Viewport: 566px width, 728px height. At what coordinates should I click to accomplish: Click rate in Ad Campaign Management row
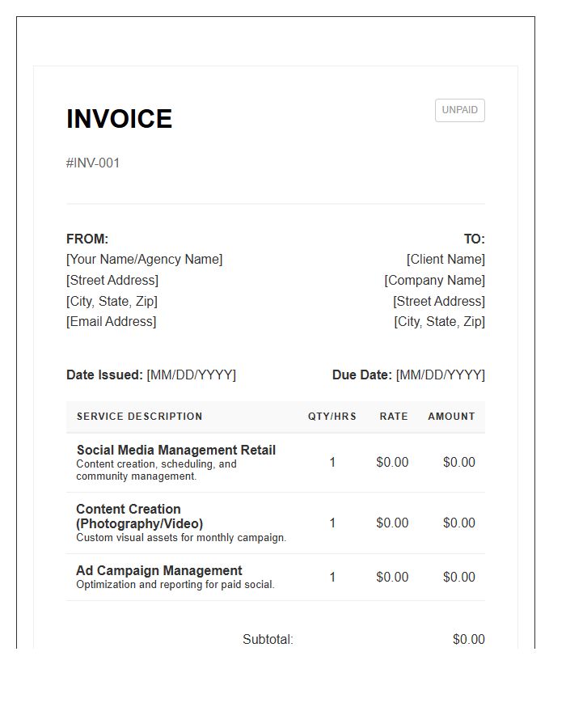pyautogui.click(x=392, y=577)
